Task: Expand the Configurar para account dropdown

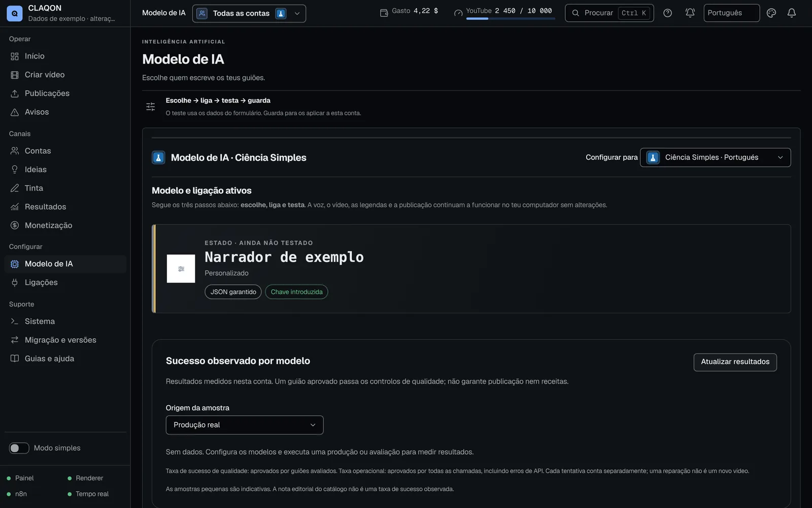Action: [x=715, y=157]
